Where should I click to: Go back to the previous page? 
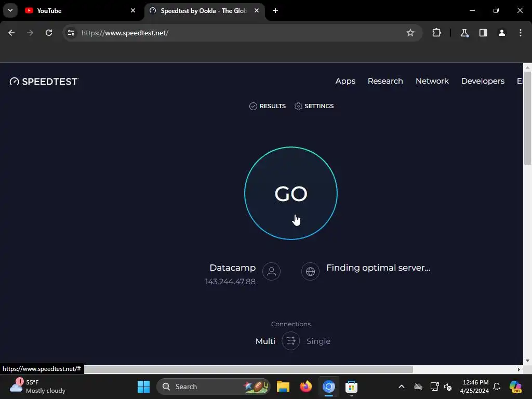pyautogui.click(x=11, y=33)
